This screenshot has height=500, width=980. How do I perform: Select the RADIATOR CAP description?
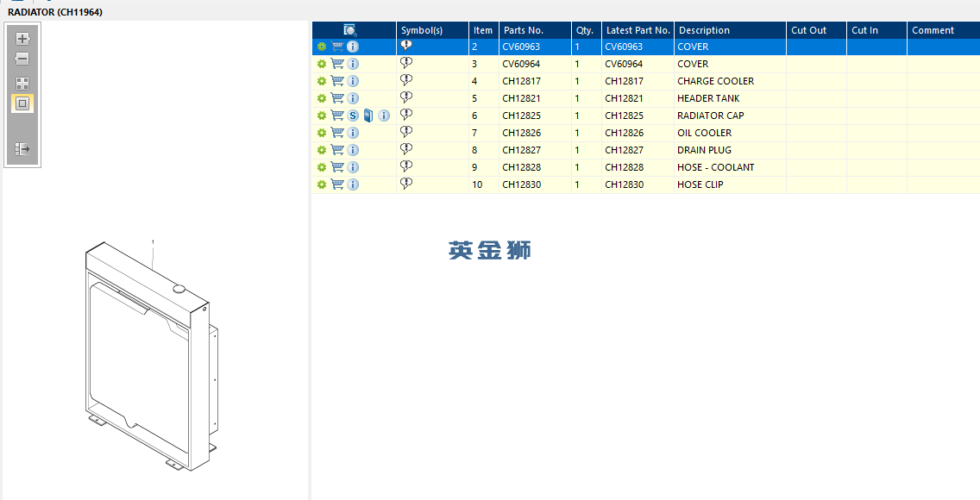coord(711,116)
